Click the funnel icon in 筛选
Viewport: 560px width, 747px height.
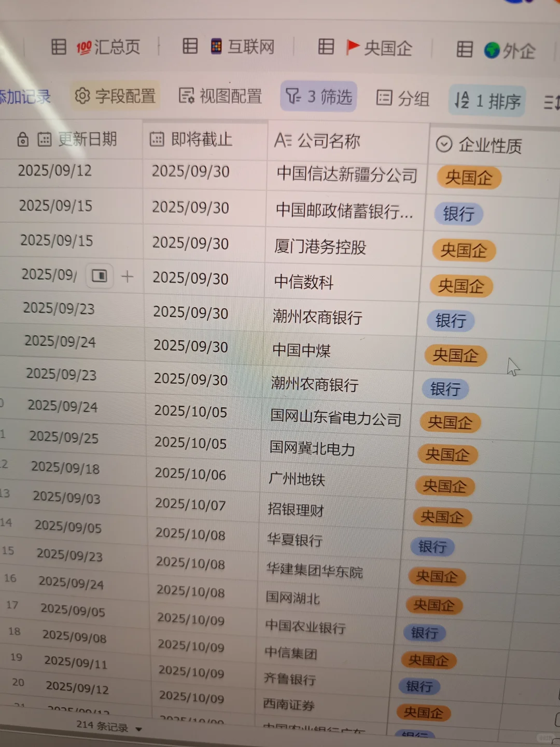click(x=293, y=95)
